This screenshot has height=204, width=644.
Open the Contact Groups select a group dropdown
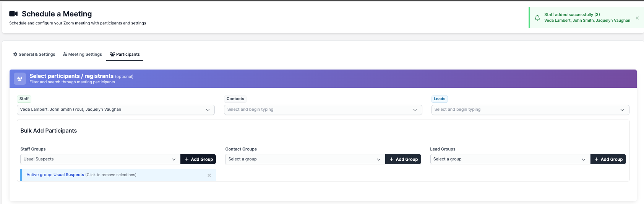[305, 159]
